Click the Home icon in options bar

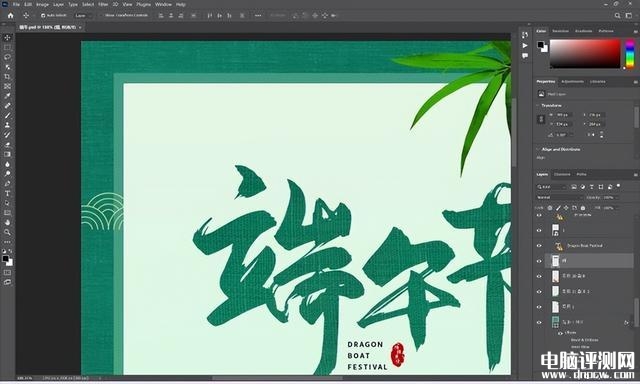tap(11, 16)
